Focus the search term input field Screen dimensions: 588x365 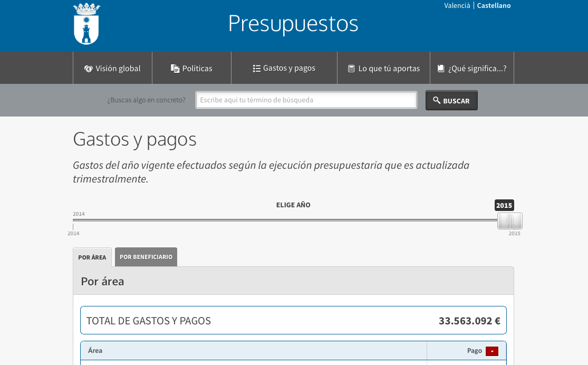click(x=306, y=100)
